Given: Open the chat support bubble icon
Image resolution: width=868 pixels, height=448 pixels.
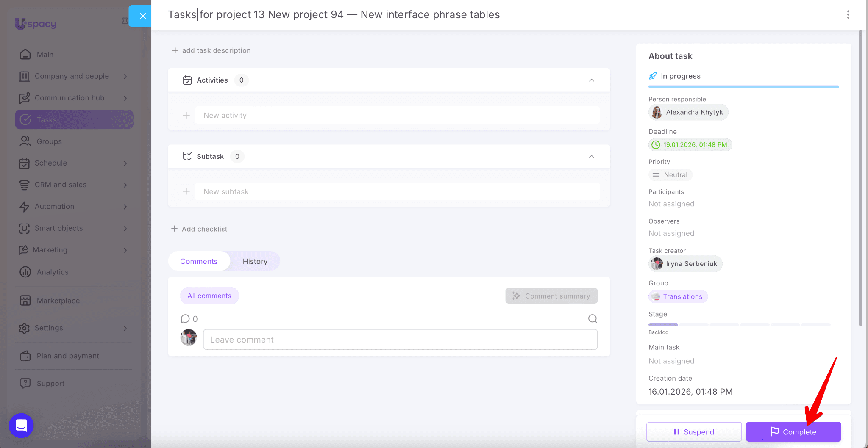Looking at the screenshot, I should [21, 425].
